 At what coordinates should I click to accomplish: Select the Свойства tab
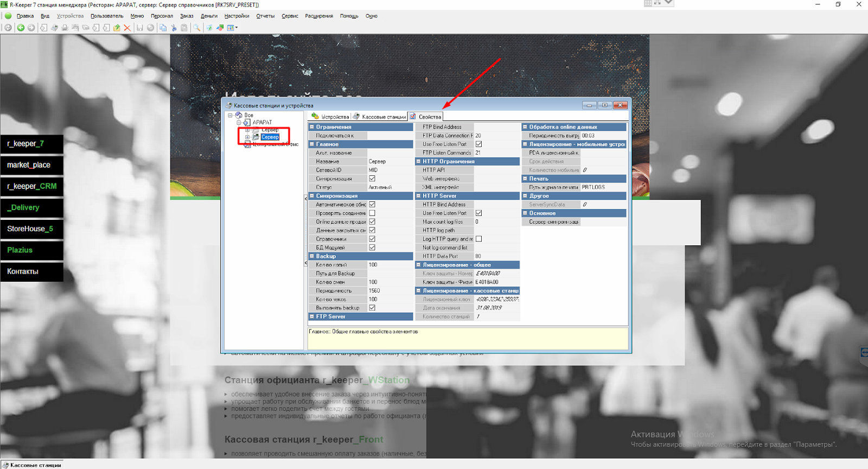coord(425,117)
